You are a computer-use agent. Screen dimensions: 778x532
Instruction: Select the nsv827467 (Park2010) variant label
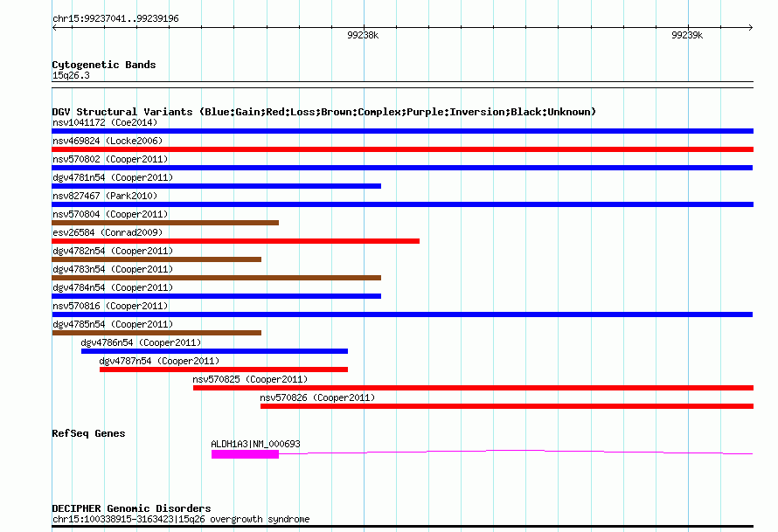pyautogui.click(x=105, y=196)
